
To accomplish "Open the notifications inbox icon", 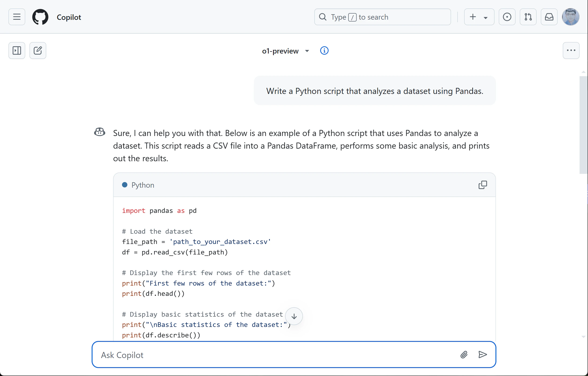I will point(549,17).
